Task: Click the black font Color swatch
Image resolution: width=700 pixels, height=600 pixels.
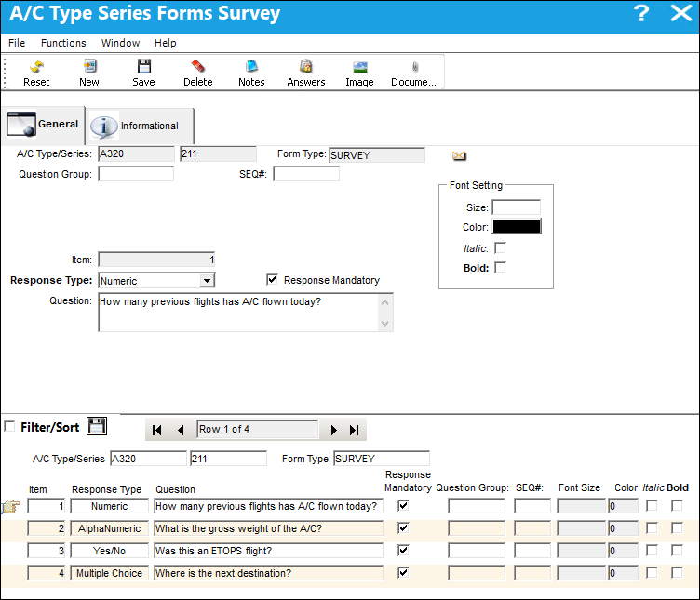Action: click(517, 227)
